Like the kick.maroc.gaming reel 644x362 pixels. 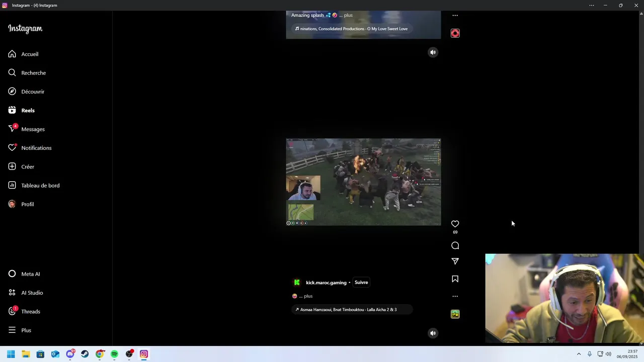tap(455, 224)
